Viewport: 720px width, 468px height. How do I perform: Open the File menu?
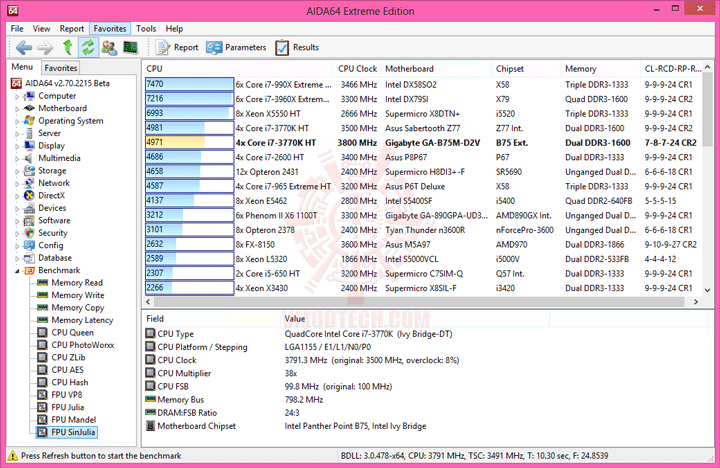point(17,28)
